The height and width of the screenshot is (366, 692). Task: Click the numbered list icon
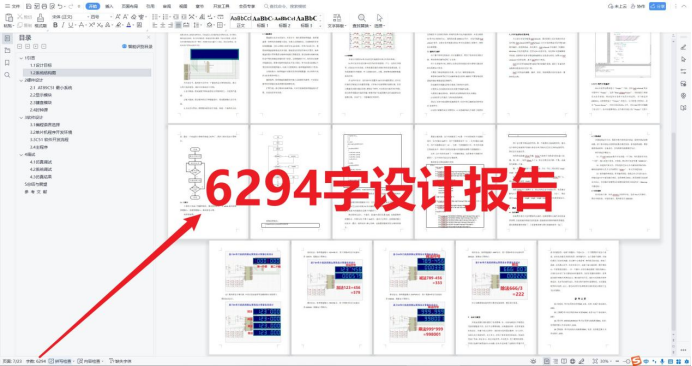coord(165,17)
